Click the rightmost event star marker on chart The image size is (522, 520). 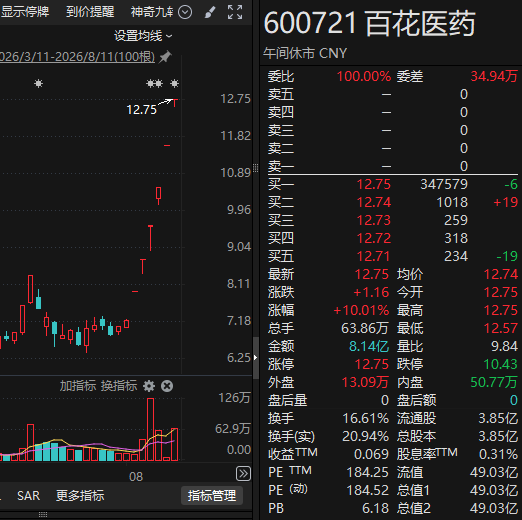click(x=174, y=83)
